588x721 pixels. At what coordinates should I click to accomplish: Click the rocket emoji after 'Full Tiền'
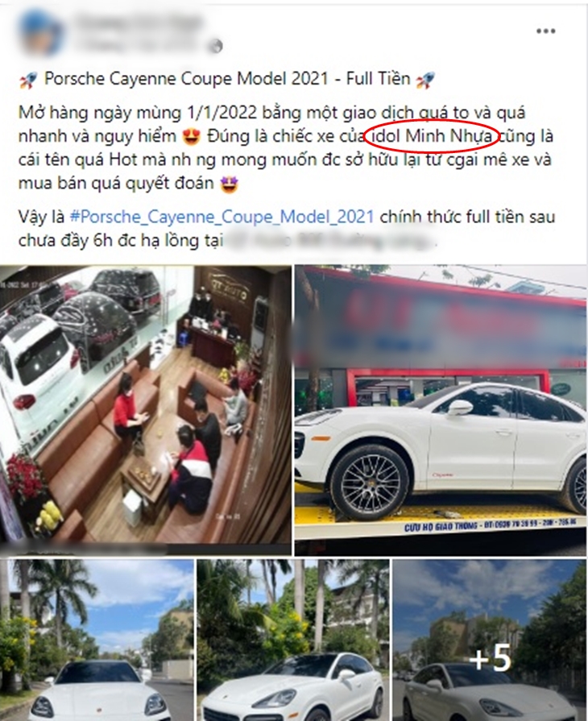click(424, 80)
